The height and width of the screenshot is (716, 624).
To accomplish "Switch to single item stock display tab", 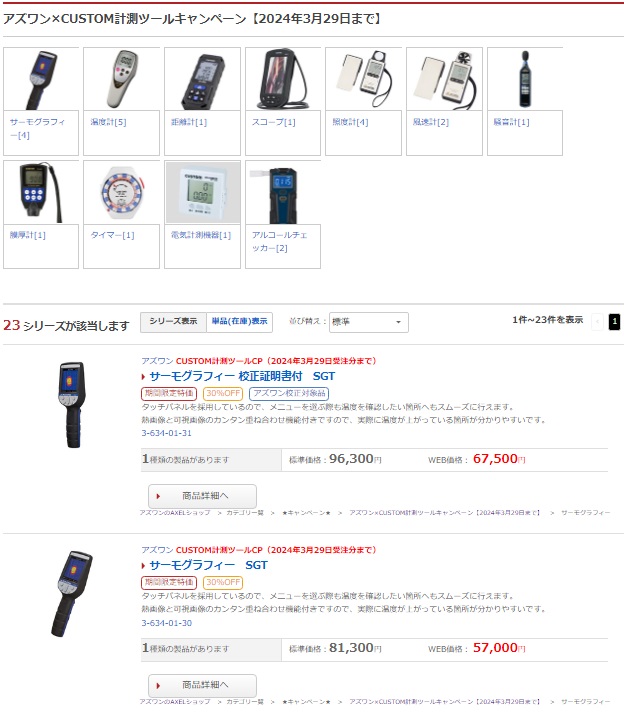I will coord(240,322).
